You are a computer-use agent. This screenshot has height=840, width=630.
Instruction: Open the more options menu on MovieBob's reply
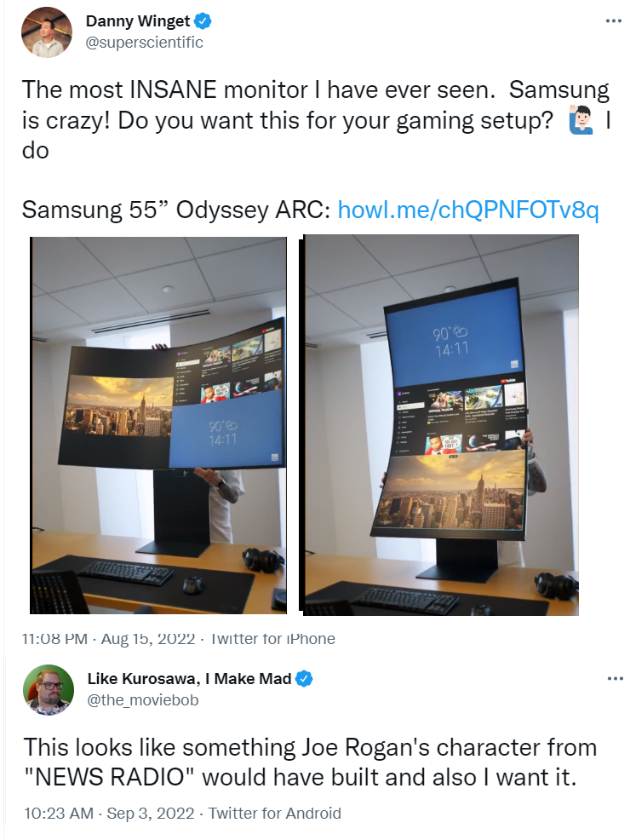(x=615, y=679)
